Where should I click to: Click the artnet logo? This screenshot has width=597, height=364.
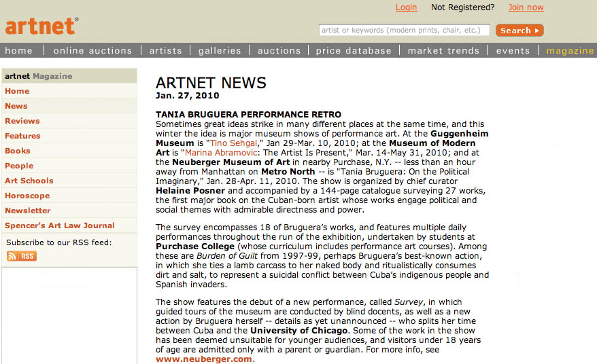point(41,26)
